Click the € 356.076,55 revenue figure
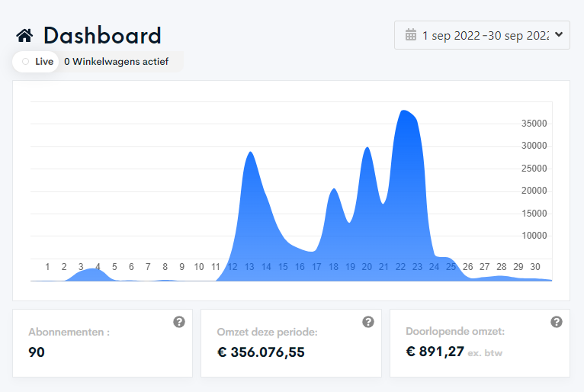Image resolution: width=584 pixels, height=392 pixels. 261,352
